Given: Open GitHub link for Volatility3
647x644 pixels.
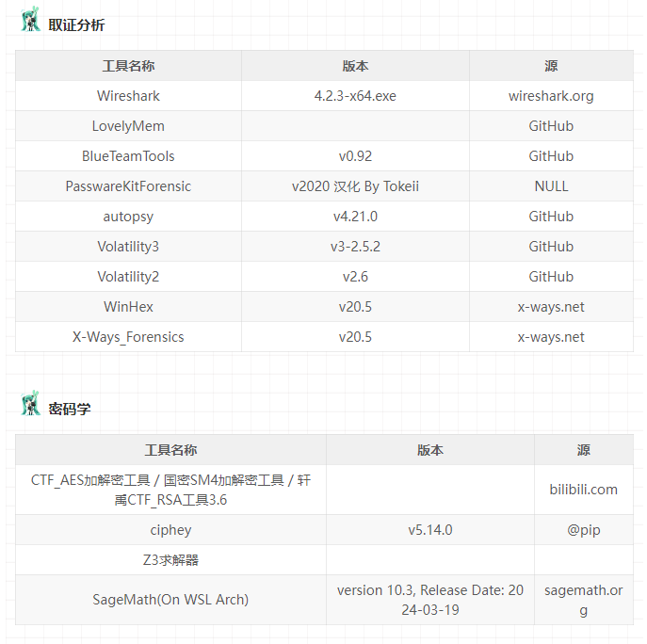Looking at the screenshot, I should point(551,247).
